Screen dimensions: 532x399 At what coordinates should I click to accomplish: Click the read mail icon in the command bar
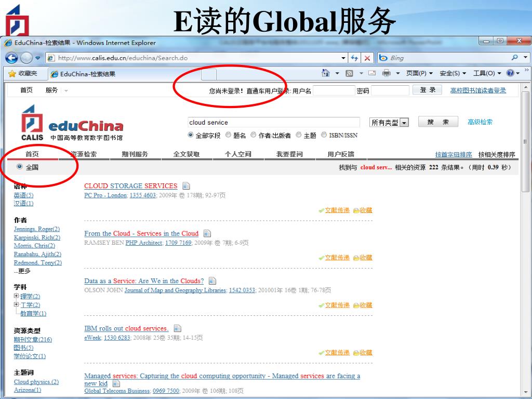pos(372,73)
